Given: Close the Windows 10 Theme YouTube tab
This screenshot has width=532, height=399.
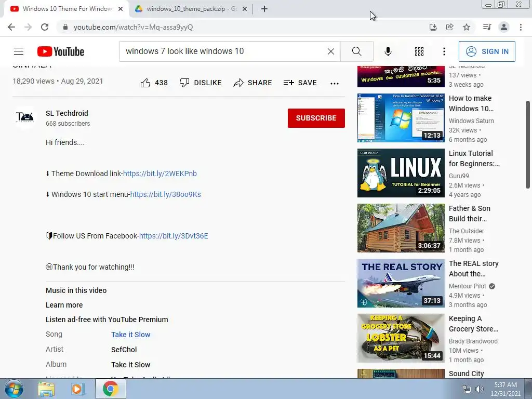Looking at the screenshot, I should 121,9.
